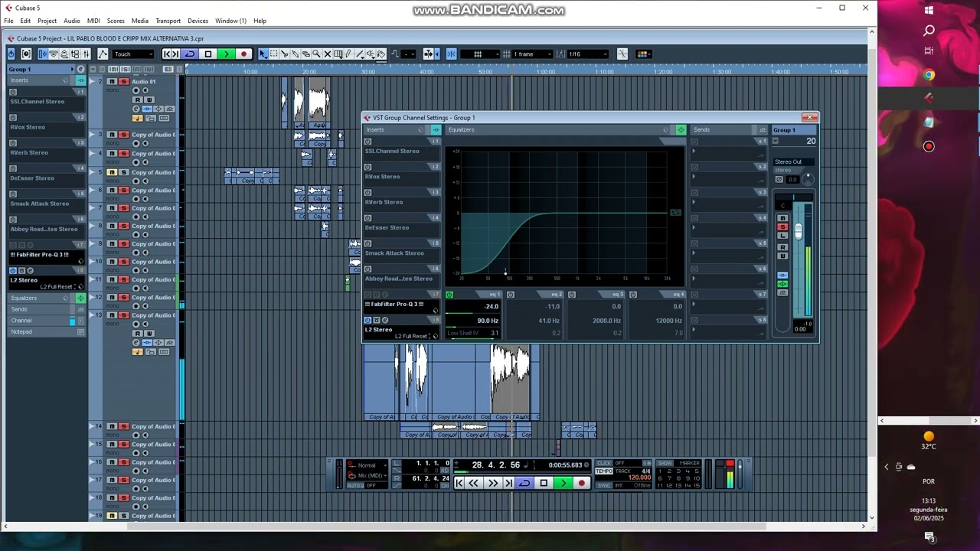This screenshot has width=980, height=551.
Task: Solo the Audio 01 track
Action: [123, 81]
